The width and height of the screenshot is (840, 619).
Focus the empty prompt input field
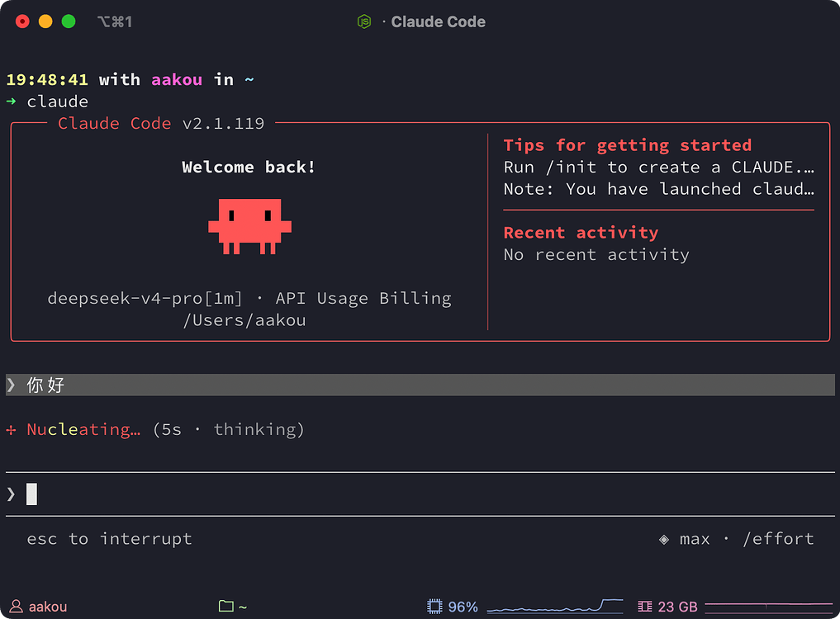(x=420, y=494)
